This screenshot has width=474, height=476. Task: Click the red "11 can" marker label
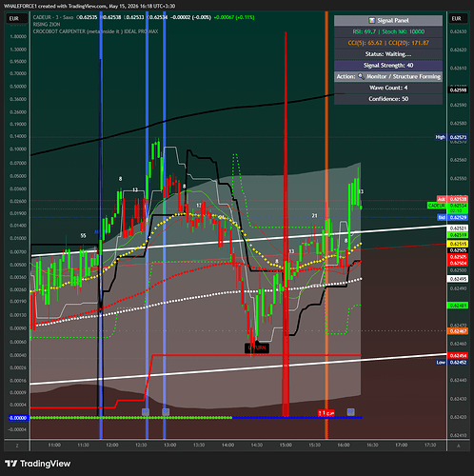(326, 413)
